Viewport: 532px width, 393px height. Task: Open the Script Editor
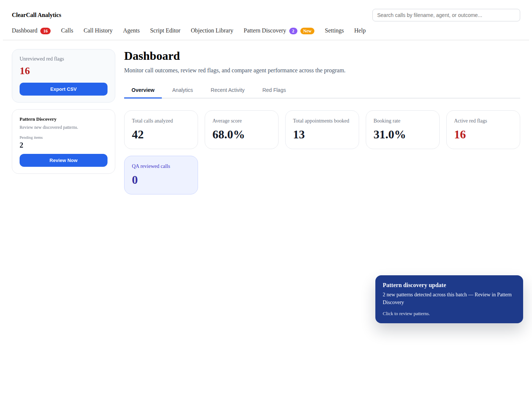point(165,31)
